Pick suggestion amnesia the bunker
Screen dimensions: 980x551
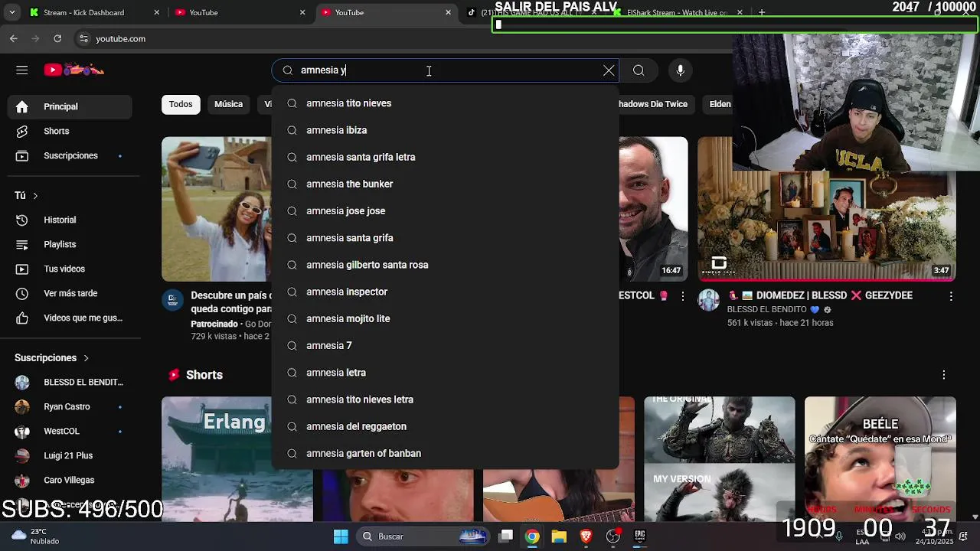445,184
